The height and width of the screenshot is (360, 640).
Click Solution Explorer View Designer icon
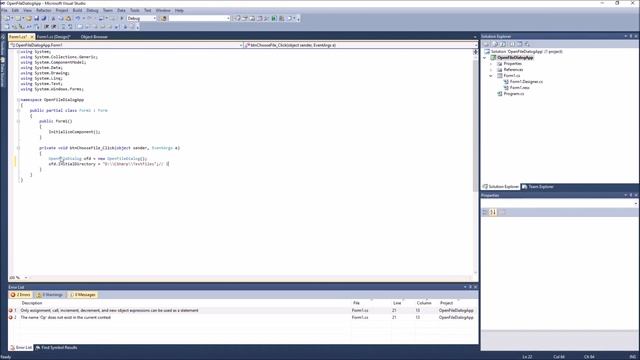pos(520,44)
